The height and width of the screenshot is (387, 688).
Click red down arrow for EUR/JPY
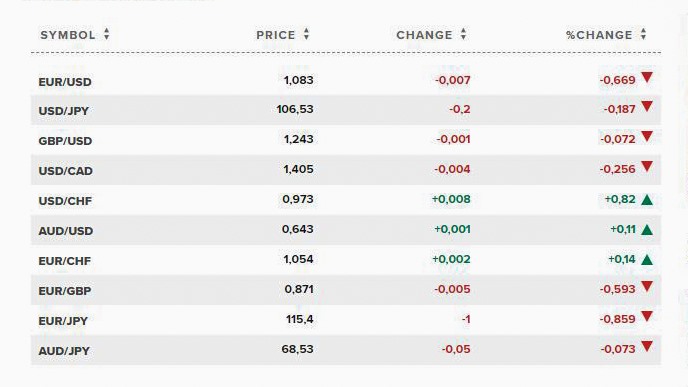[x=647, y=316]
